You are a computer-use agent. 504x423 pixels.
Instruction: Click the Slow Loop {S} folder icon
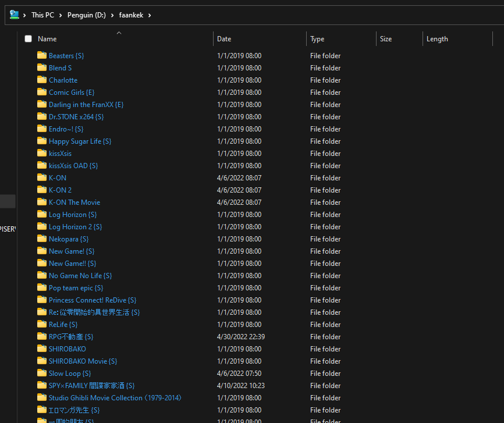pyautogui.click(x=42, y=373)
